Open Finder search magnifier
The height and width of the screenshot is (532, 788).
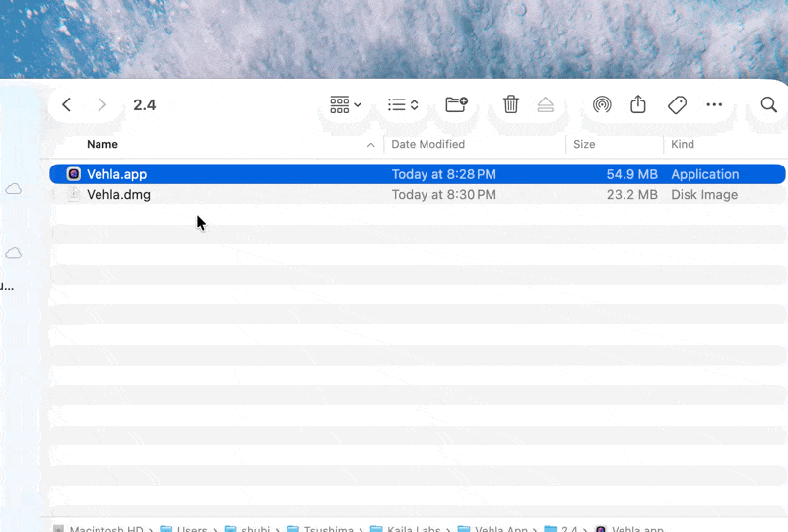click(769, 104)
